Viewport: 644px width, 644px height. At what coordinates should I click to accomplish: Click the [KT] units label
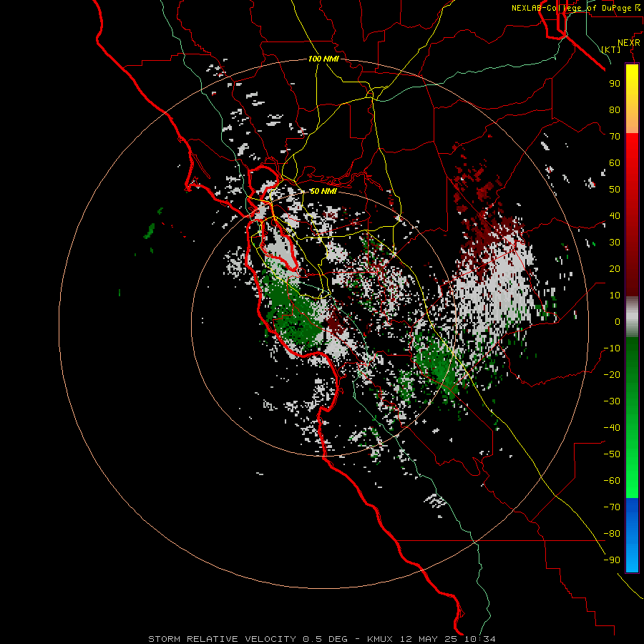(x=611, y=49)
